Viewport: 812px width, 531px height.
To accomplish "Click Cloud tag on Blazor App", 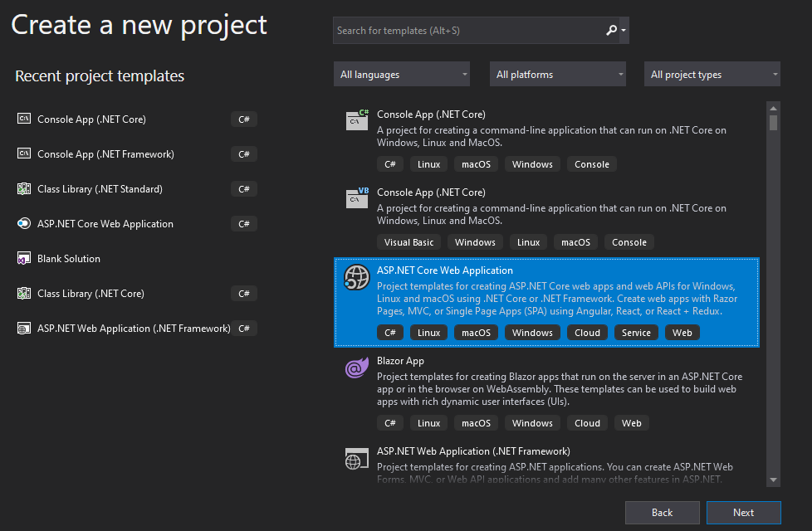I will click(x=587, y=423).
